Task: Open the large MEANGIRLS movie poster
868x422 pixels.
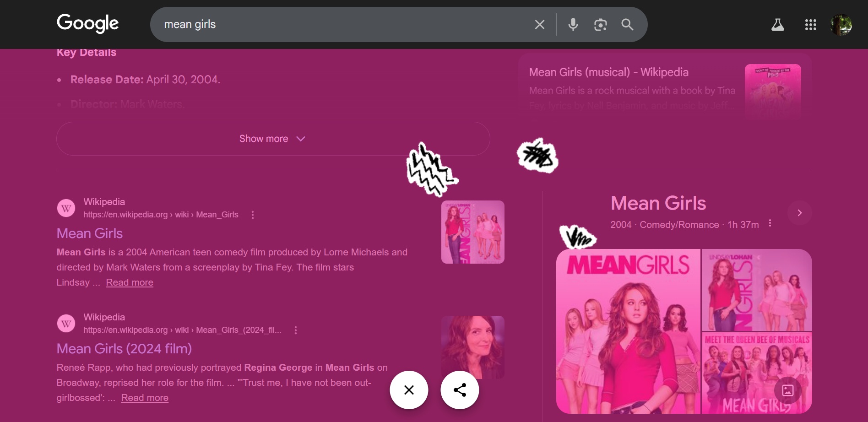Action: (x=628, y=331)
